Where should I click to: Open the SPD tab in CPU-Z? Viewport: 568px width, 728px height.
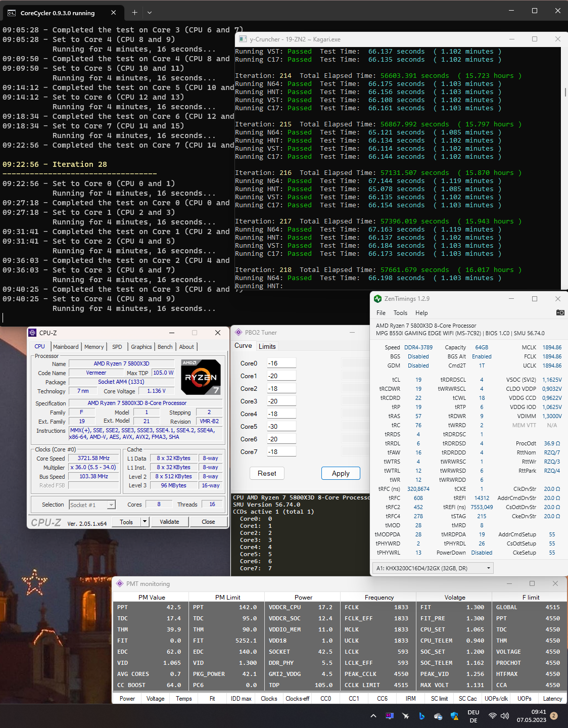point(117,347)
